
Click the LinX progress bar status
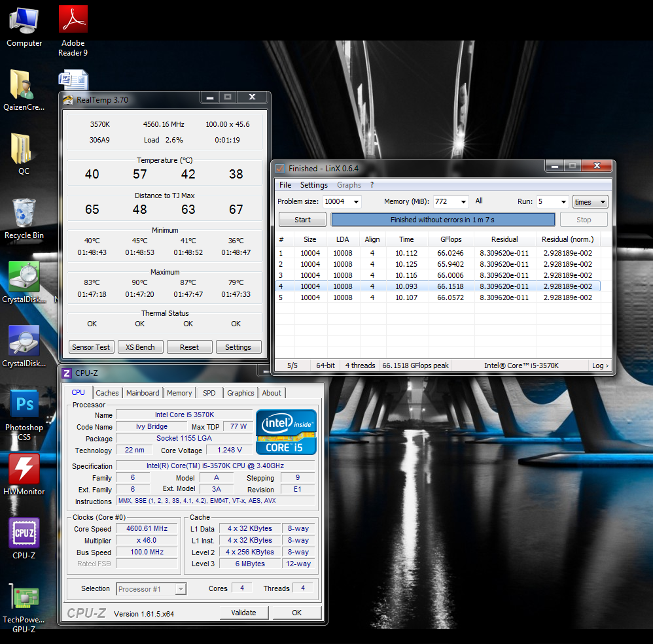pos(443,220)
